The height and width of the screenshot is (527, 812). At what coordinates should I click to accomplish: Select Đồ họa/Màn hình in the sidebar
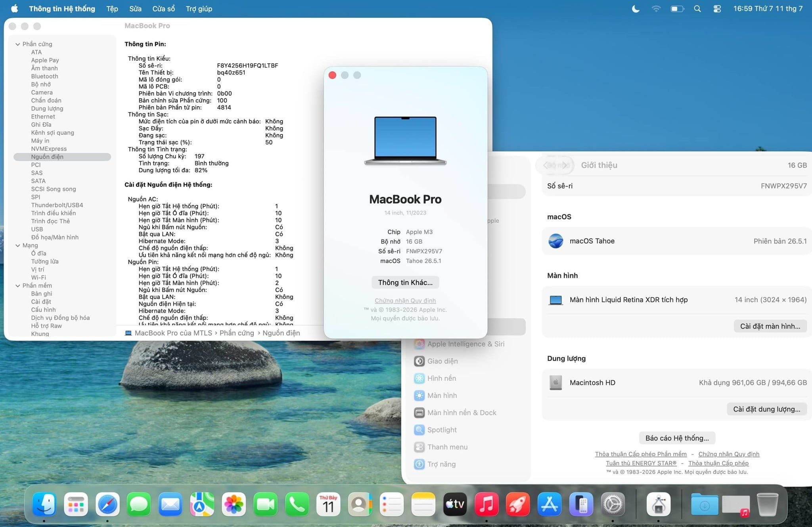(x=55, y=237)
